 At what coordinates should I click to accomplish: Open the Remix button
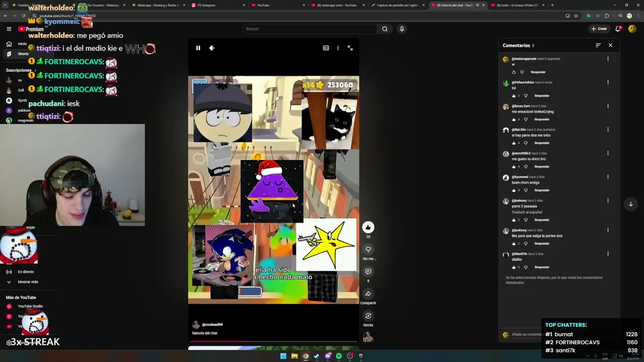click(368, 316)
